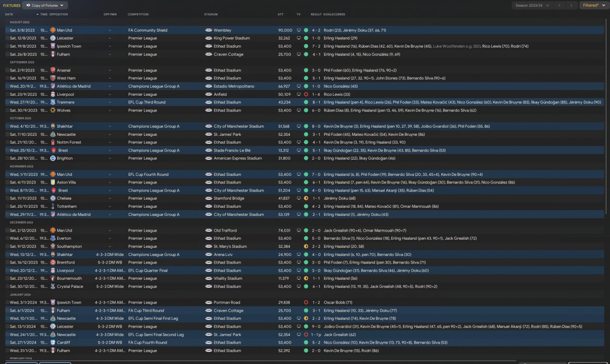Sort by the Att column header
This screenshot has width=610, height=364.
pos(281,14)
